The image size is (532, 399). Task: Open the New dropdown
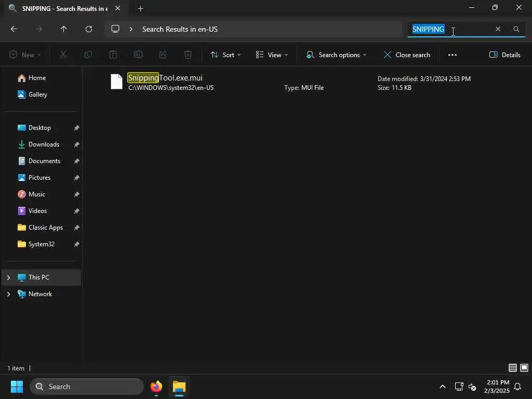tap(25, 55)
